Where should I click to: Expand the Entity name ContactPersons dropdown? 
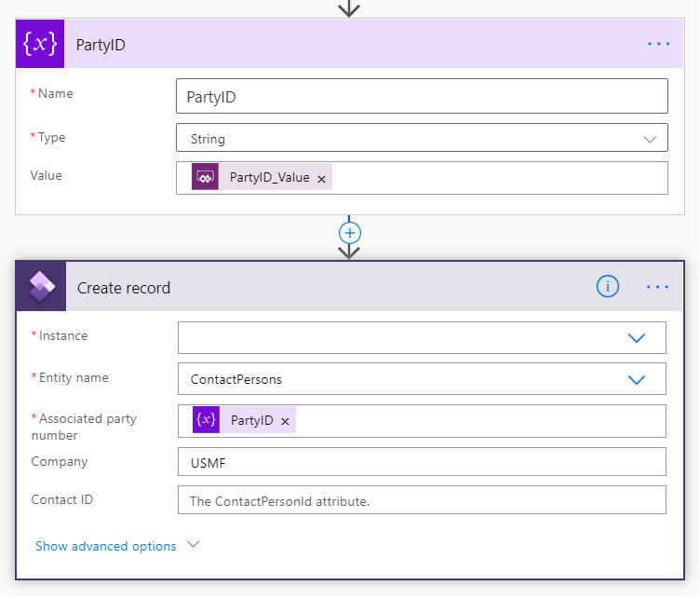tap(637, 380)
